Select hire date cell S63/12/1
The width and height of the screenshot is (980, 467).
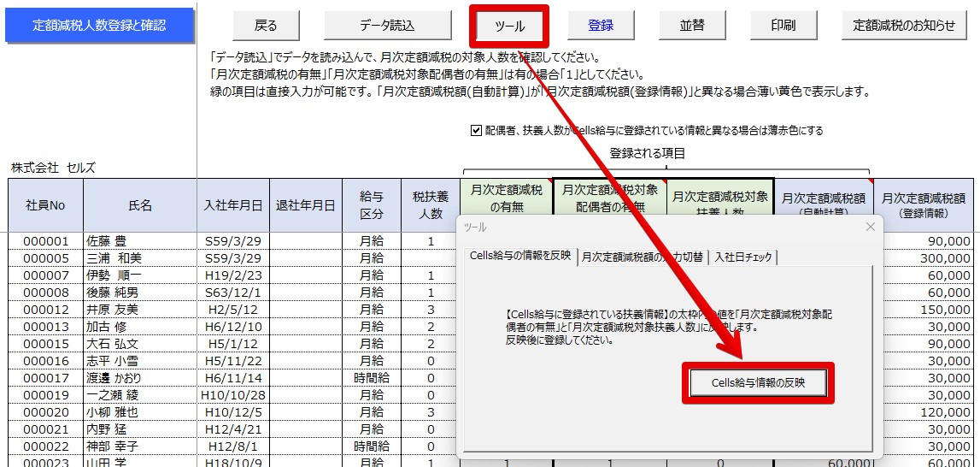[233, 293]
